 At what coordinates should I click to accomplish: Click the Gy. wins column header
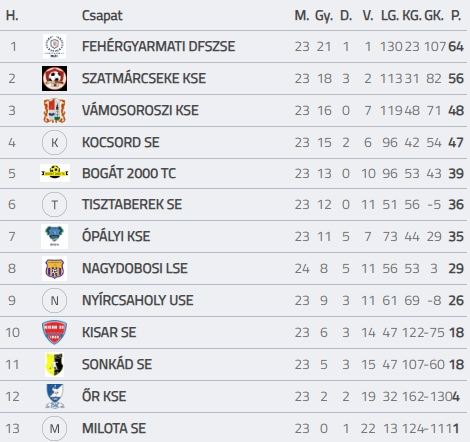324,16
